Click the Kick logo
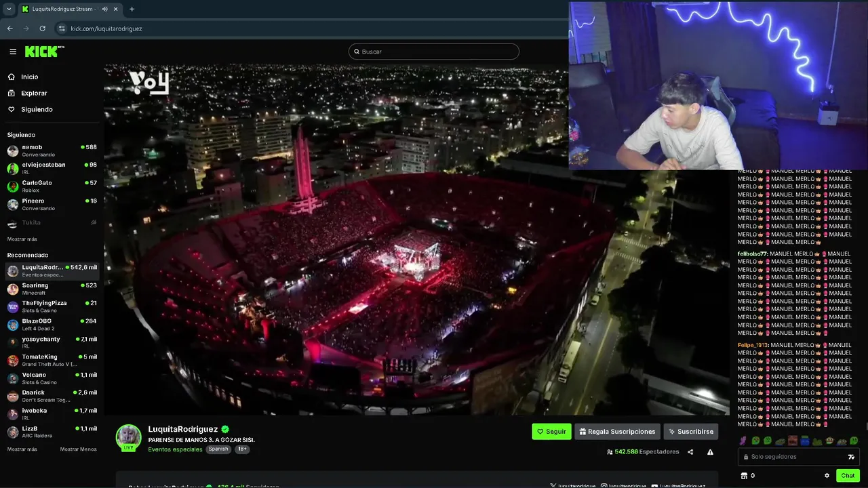 point(44,52)
